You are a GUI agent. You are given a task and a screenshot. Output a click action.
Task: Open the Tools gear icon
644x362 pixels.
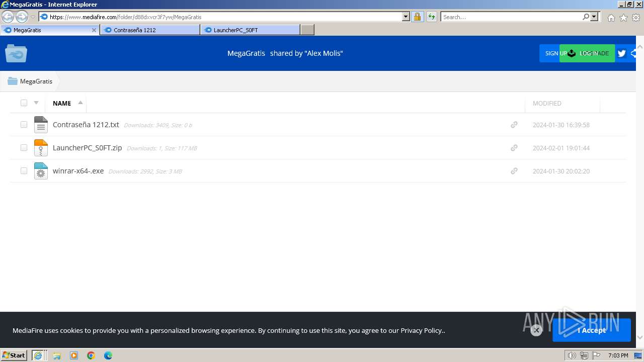click(636, 18)
